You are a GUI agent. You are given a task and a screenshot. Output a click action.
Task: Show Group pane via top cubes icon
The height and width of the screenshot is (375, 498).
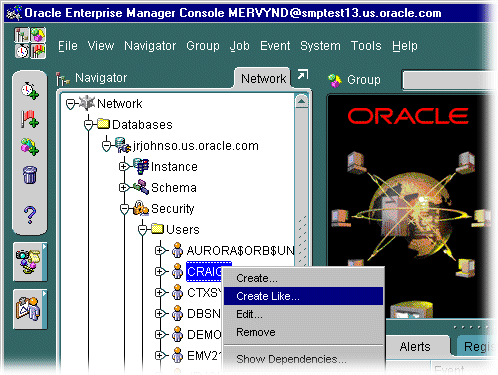click(38, 35)
